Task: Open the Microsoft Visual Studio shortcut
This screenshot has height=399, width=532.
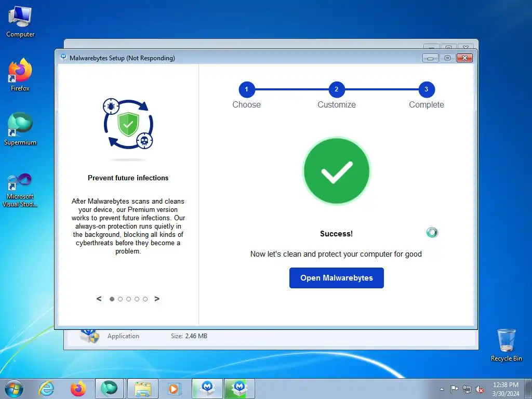Action: point(20,190)
